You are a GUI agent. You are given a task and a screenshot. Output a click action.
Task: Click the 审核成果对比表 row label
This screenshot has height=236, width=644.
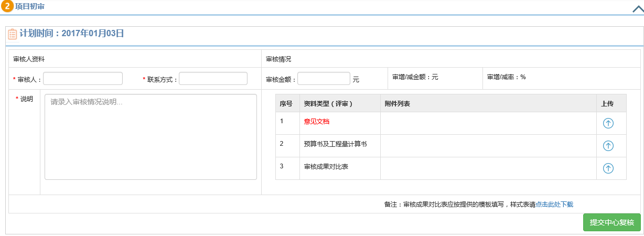pyautogui.click(x=326, y=166)
